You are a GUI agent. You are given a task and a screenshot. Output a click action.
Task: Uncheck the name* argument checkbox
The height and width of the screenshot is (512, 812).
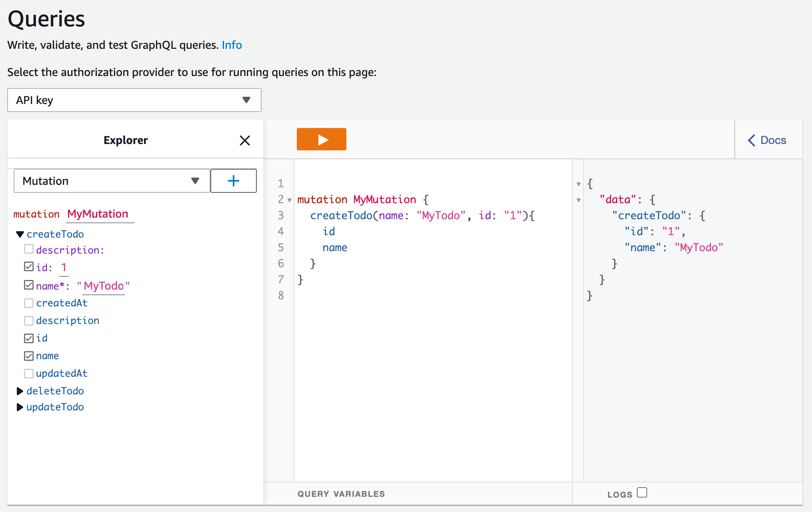pyautogui.click(x=29, y=285)
